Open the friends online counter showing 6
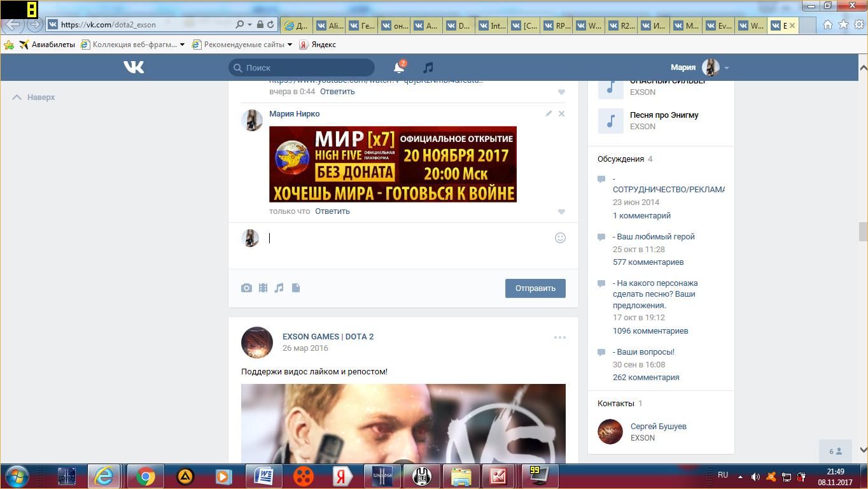868x489 pixels. click(x=836, y=451)
